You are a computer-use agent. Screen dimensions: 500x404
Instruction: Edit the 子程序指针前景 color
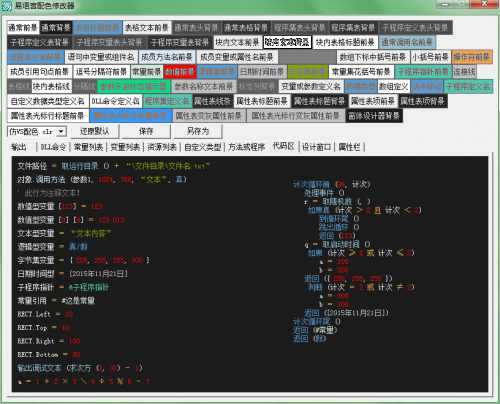pos(423,72)
